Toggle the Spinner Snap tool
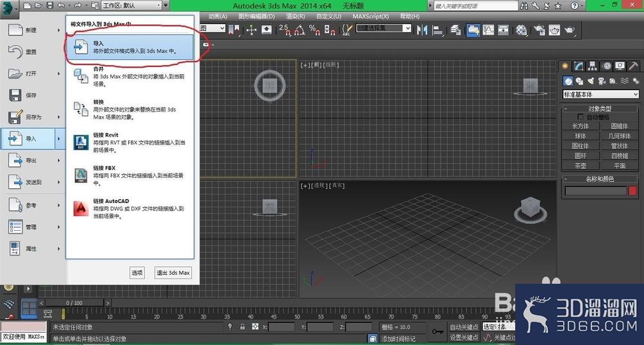 [x=329, y=30]
